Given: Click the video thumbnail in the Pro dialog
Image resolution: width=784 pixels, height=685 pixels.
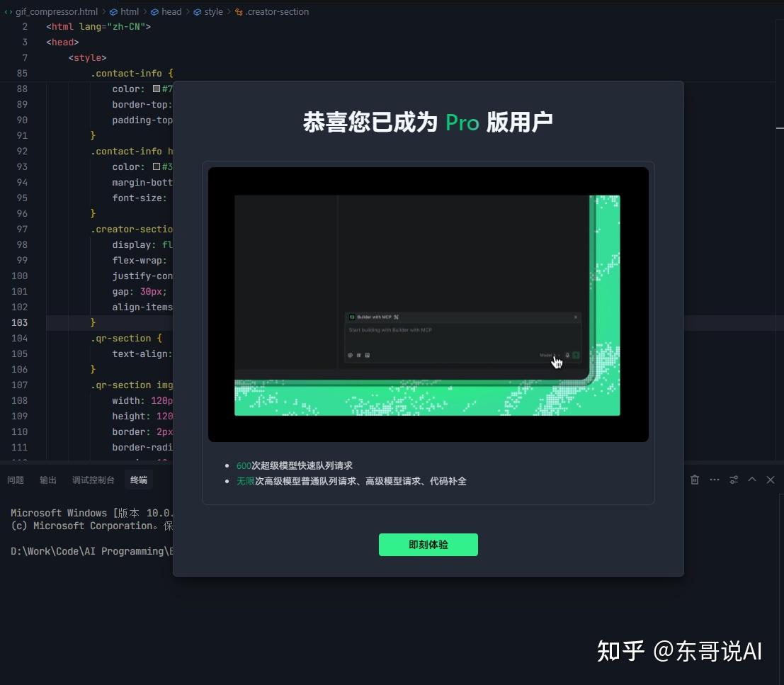Looking at the screenshot, I should coord(428,303).
